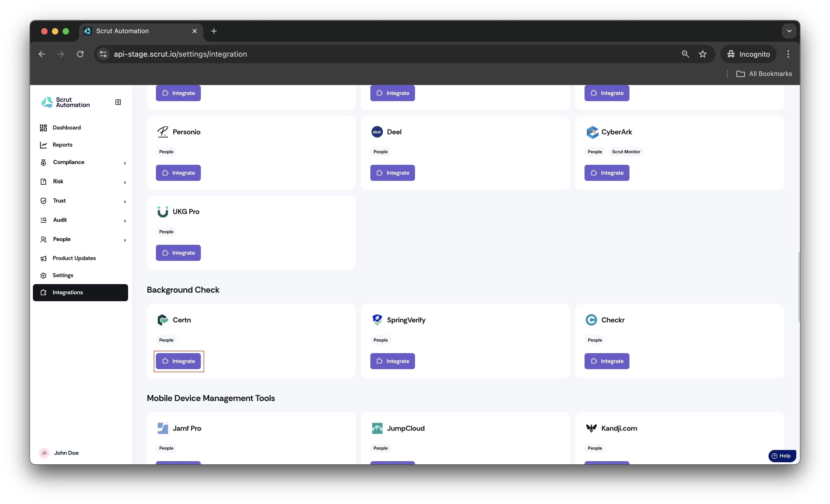Collapse the sidebar panel icon
Screen dimensions: 830x504
[x=118, y=102]
